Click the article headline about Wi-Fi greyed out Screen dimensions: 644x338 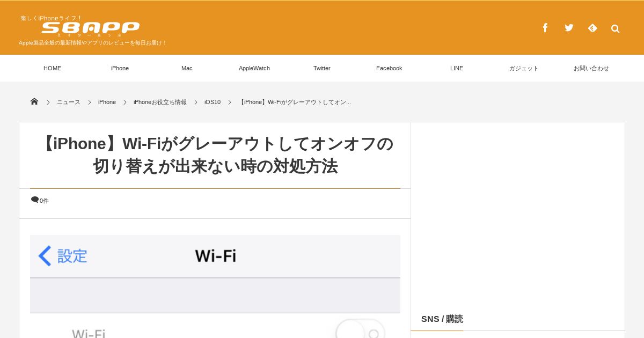coord(215,155)
